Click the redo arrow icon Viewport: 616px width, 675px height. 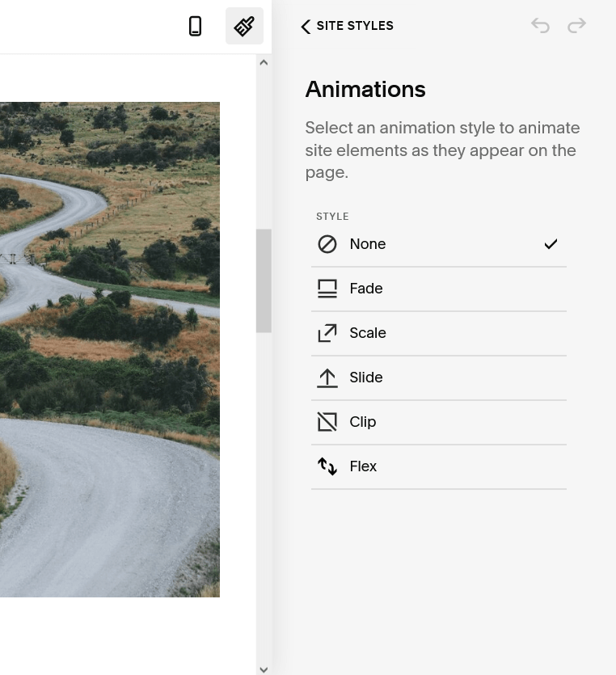[576, 25]
